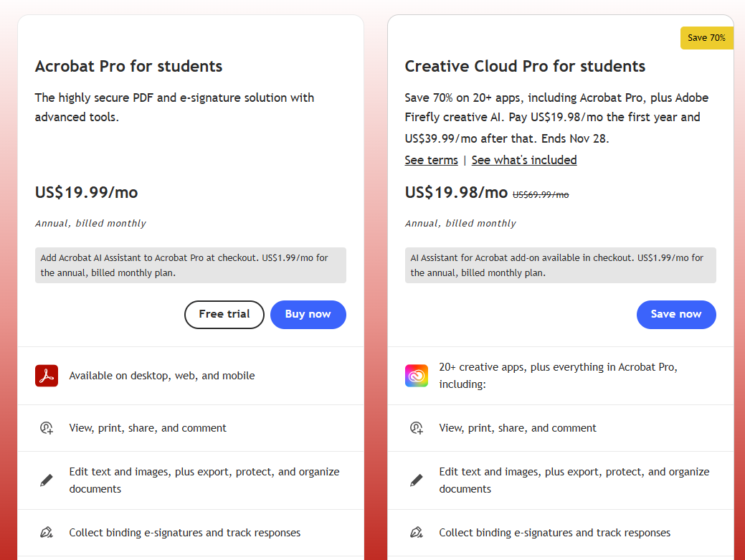Click the yellow Save 70% badge
This screenshot has width=745, height=560.
(706, 37)
